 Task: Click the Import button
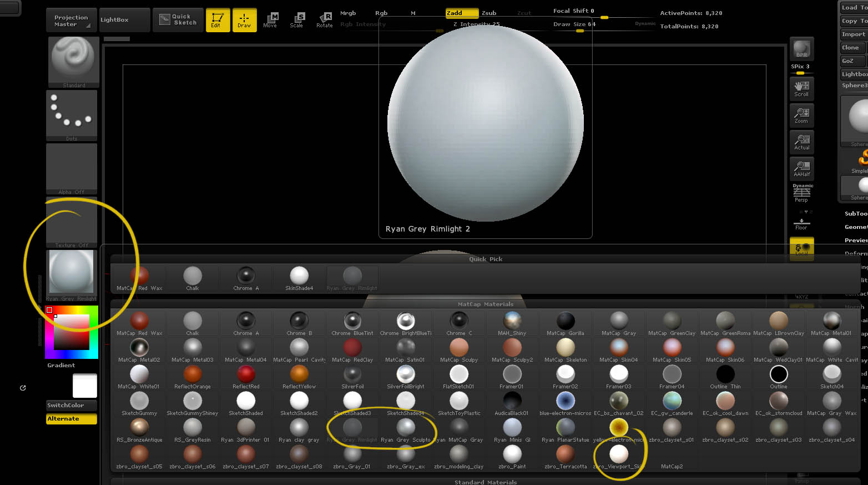[x=854, y=34]
